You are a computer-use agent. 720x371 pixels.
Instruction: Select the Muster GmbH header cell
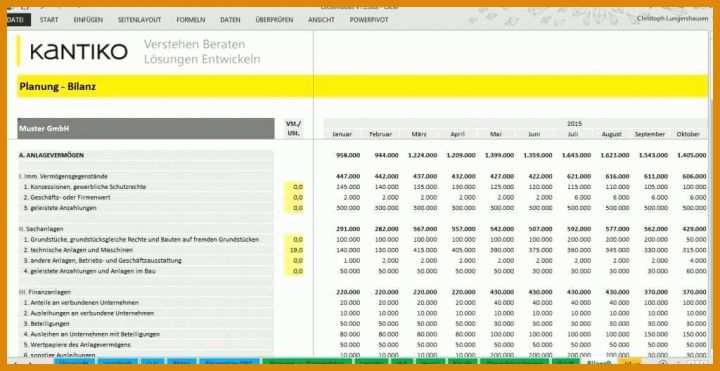coord(146,129)
